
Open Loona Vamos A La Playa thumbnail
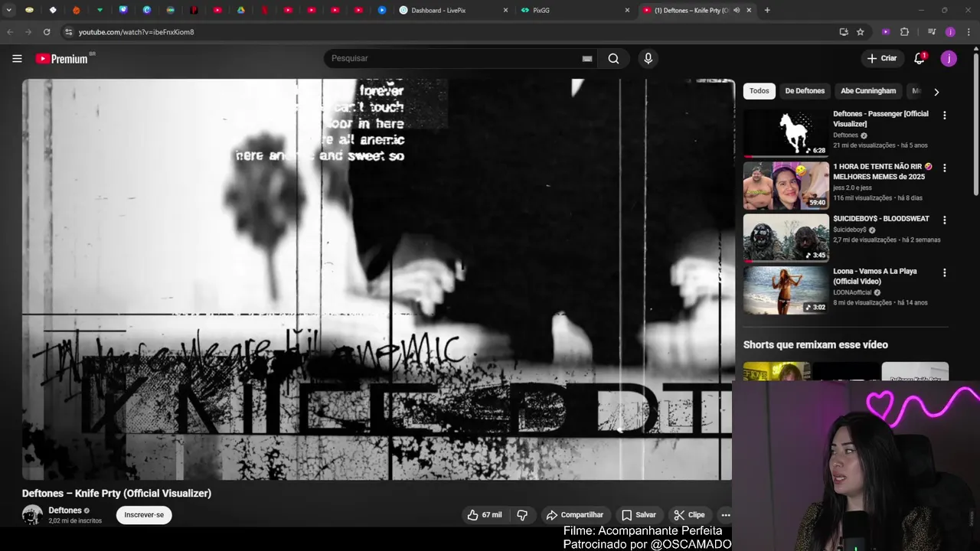click(786, 290)
